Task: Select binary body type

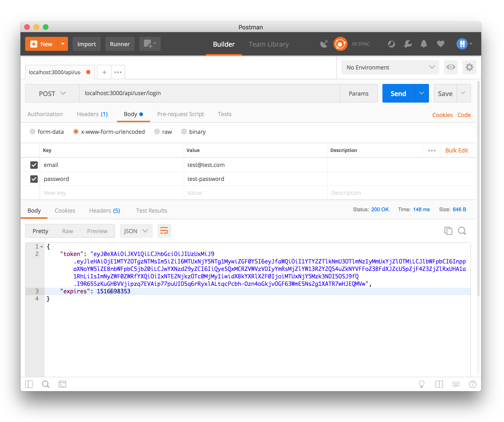Action: [x=184, y=132]
